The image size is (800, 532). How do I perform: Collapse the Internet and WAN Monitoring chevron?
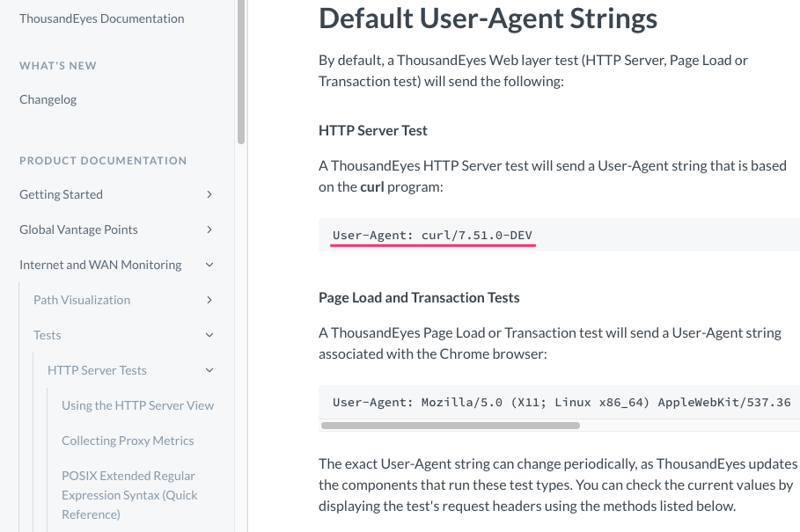coord(209,265)
